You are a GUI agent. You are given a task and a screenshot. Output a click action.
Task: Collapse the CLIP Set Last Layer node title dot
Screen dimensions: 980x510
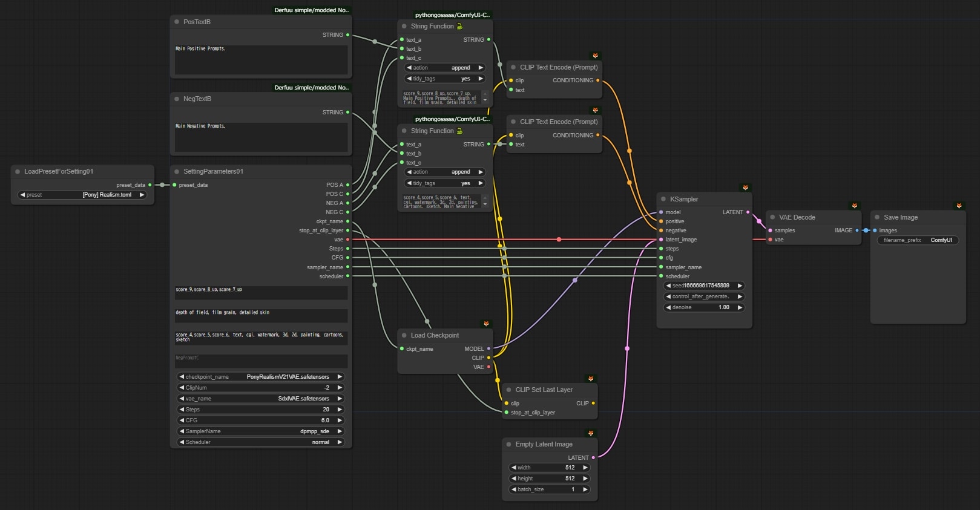tap(509, 390)
